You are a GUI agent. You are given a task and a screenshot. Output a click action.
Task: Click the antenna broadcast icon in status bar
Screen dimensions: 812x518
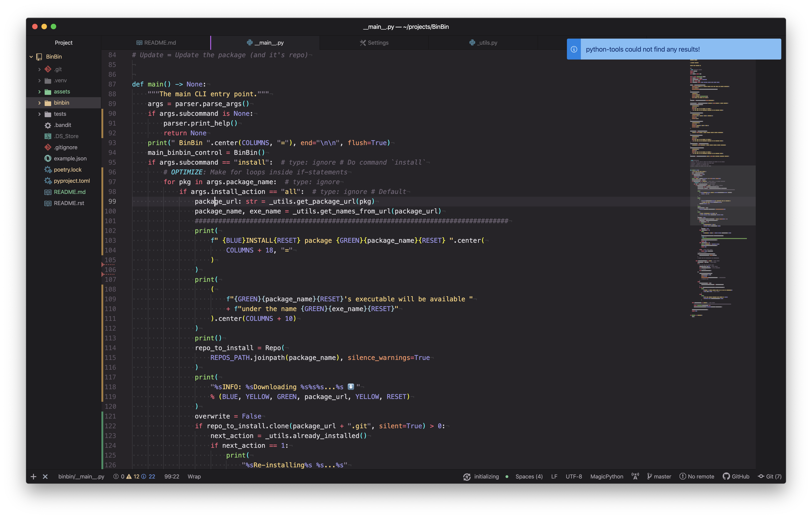point(635,477)
